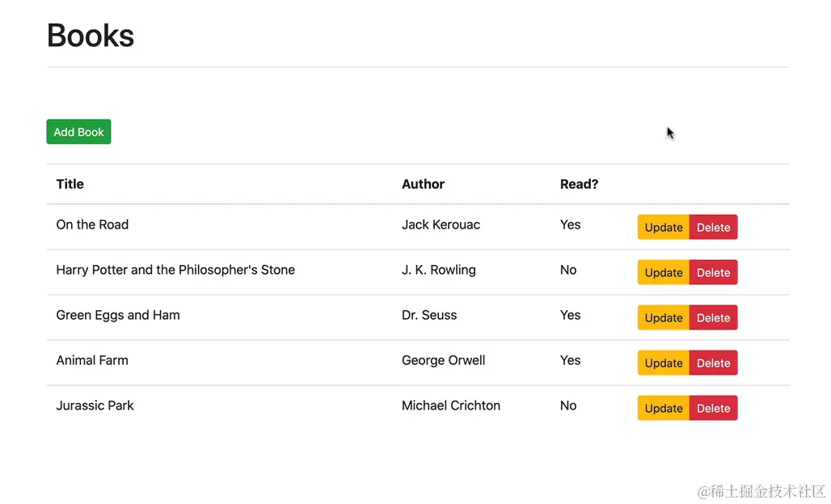This screenshot has height=504, width=831.
Task: Delete the Jurassic Park row
Action: click(713, 408)
